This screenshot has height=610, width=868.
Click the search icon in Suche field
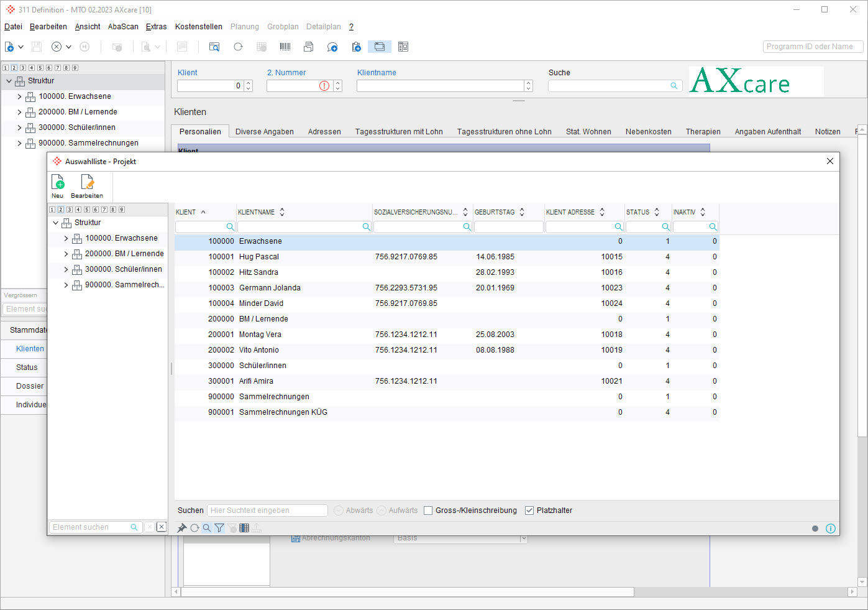(x=674, y=86)
